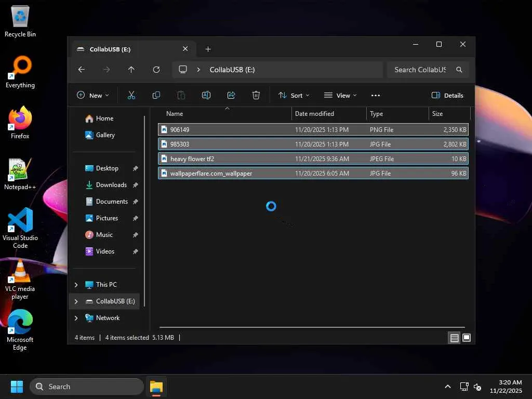Image resolution: width=532 pixels, height=399 pixels.
Task: Open Downloads in the navigation pane
Action: coord(111,185)
